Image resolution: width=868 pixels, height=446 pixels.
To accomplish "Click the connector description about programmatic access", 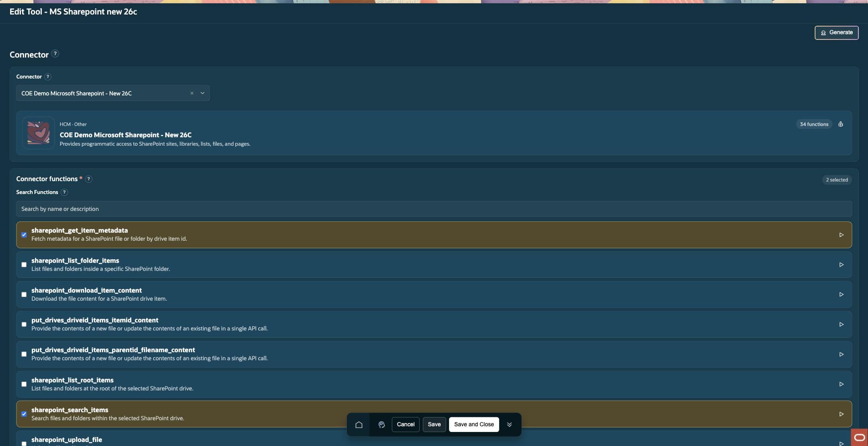I will 155,144.
